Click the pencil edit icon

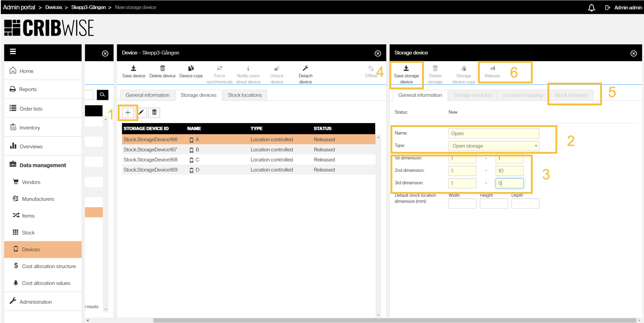coord(141,113)
